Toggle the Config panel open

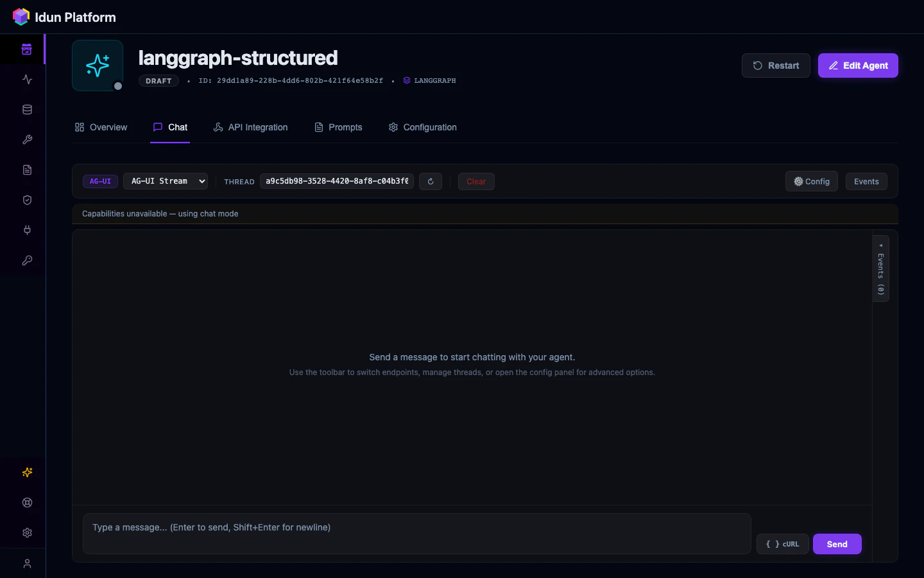pyautogui.click(x=811, y=181)
